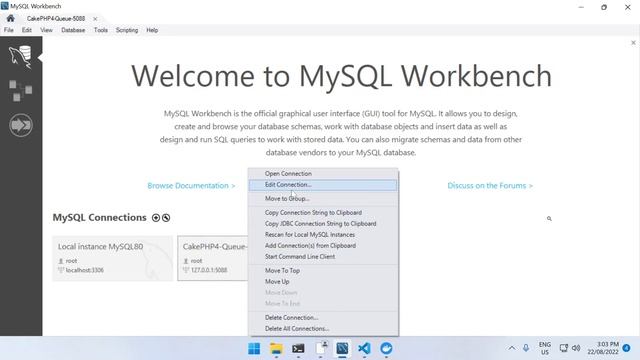Choose Delete Connection... entry
This screenshot has height=360, width=640.
323,318
